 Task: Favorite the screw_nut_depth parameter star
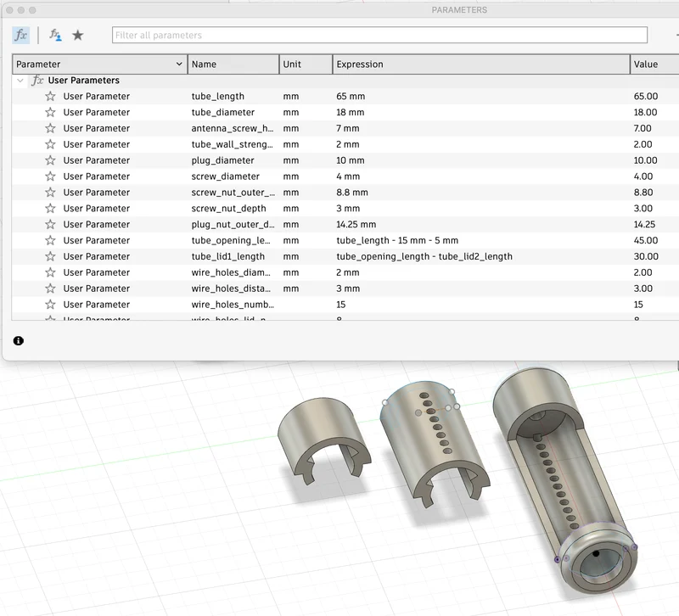pyautogui.click(x=50, y=208)
